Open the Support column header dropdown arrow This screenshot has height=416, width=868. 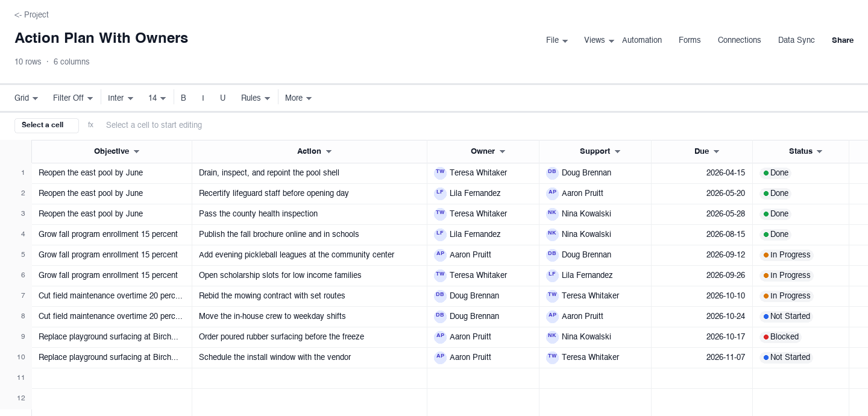tap(618, 152)
